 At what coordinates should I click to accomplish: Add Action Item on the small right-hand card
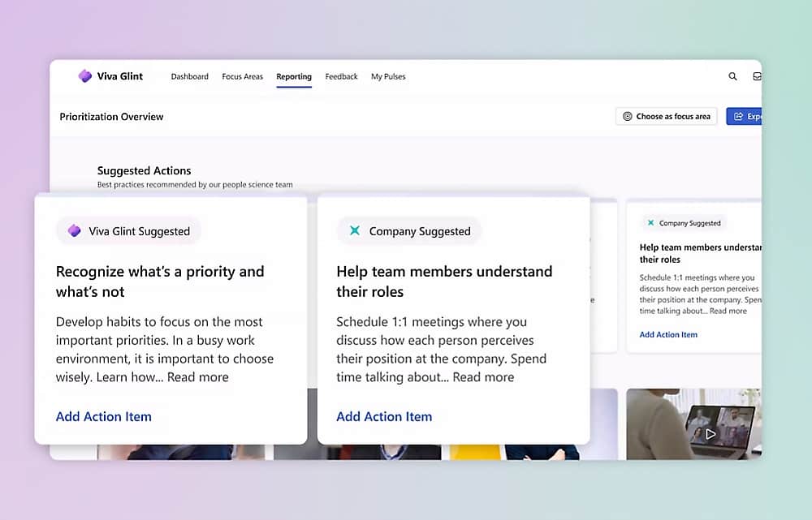click(668, 335)
